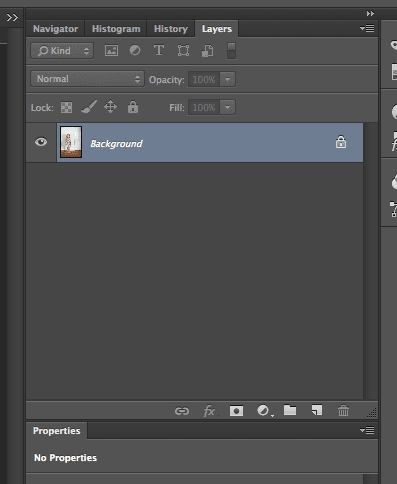Switch to the History tab
The image size is (397, 484).
171,29
